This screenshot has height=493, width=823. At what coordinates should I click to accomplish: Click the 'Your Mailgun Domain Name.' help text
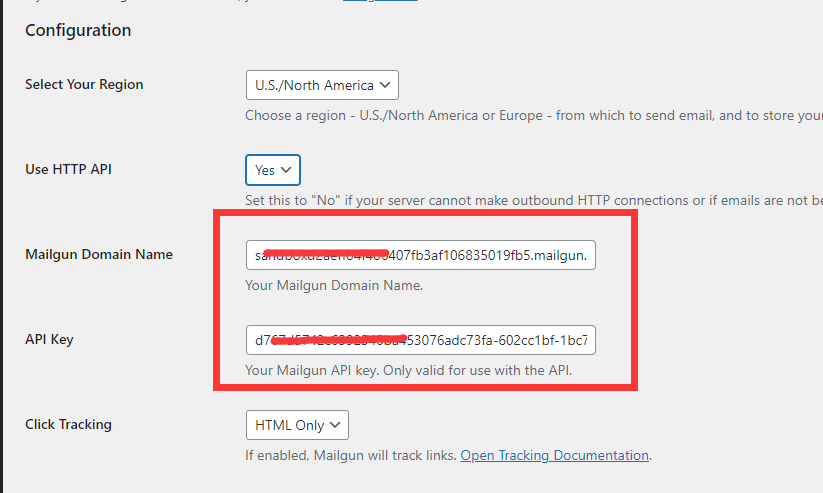point(334,286)
